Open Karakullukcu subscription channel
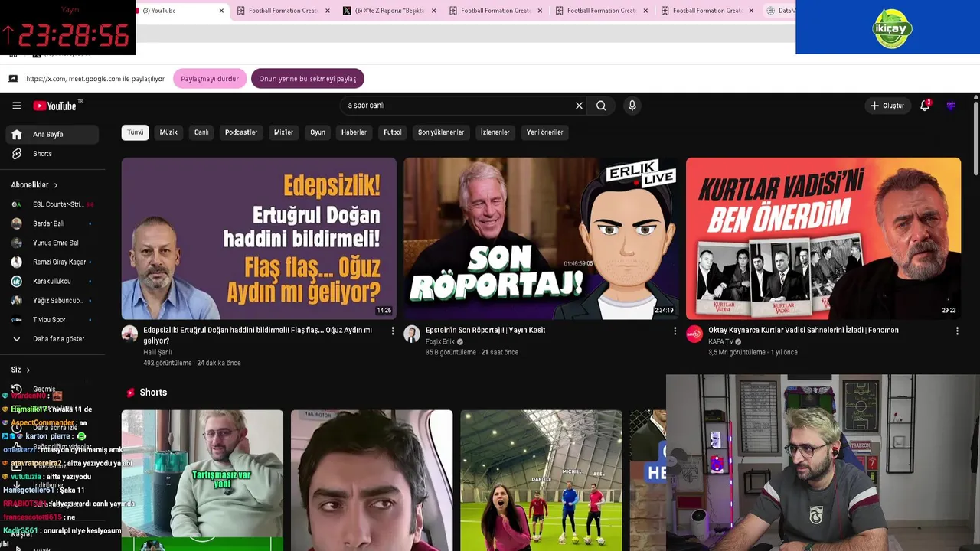 click(x=52, y=281)
